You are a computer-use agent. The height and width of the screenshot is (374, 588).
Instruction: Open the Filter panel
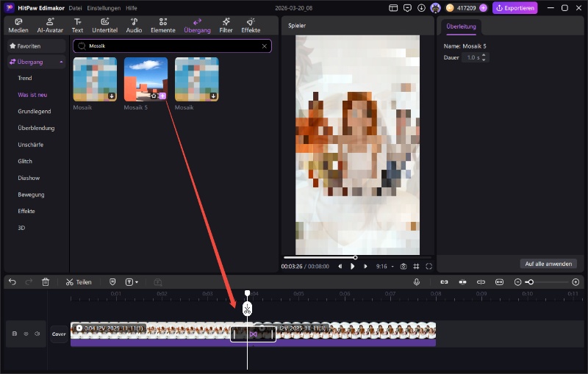226,25
